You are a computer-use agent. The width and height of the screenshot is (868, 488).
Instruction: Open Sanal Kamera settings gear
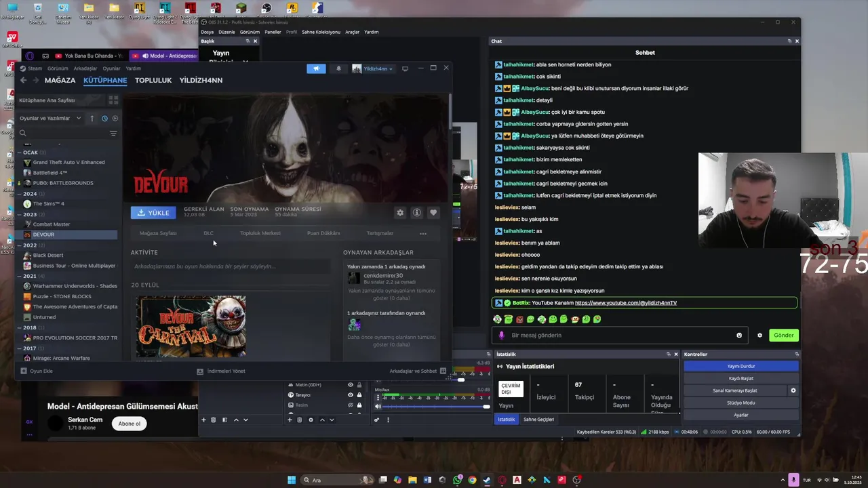pos(793,390)
